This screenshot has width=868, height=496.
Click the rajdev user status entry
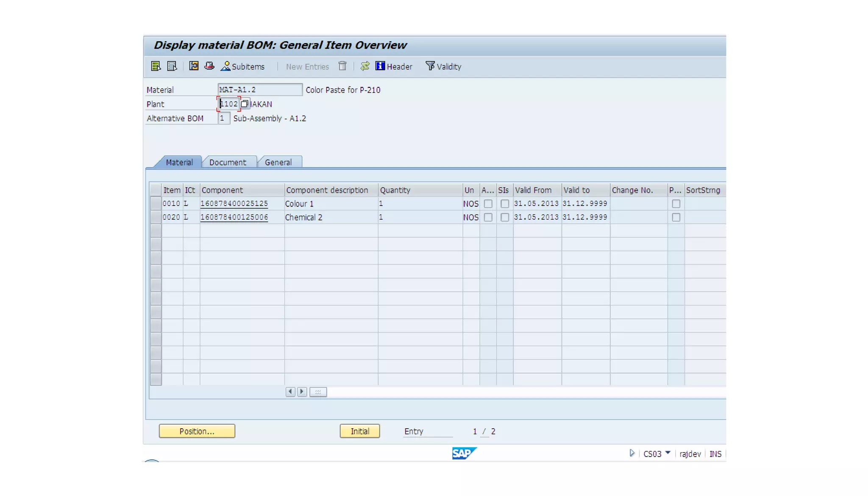click(x=690, y=454)
